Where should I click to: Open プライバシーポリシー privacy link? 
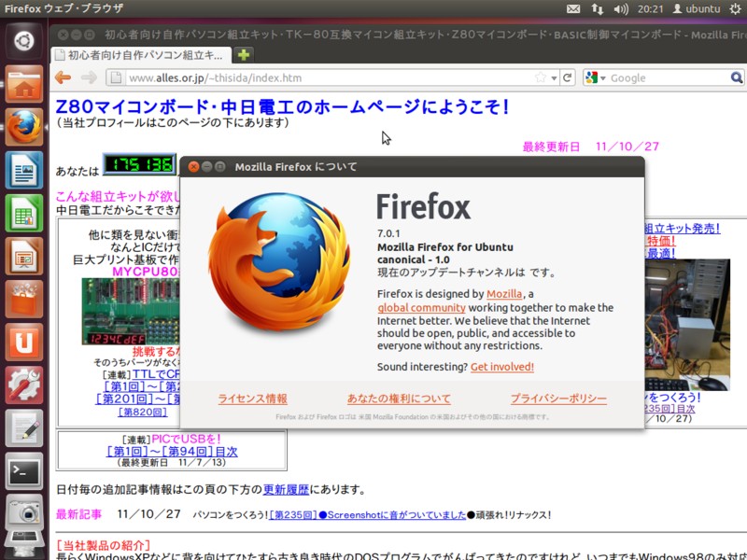(x=558, y=399)
